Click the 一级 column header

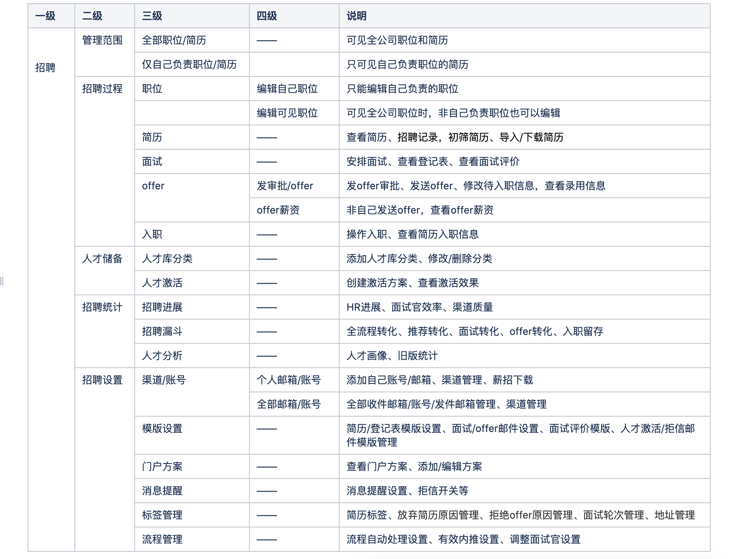click(51, 16)
